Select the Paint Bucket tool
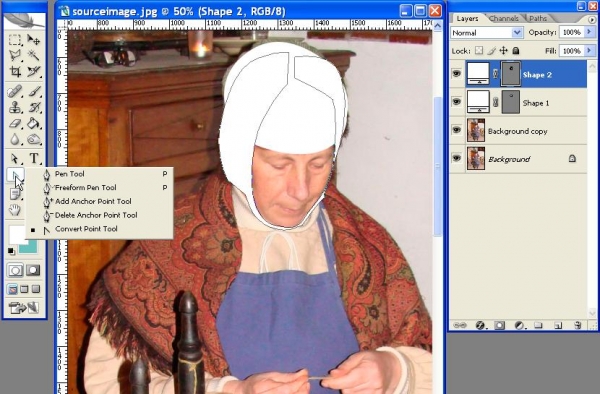The height and width of the screenshot is (394, 600). 34,124
